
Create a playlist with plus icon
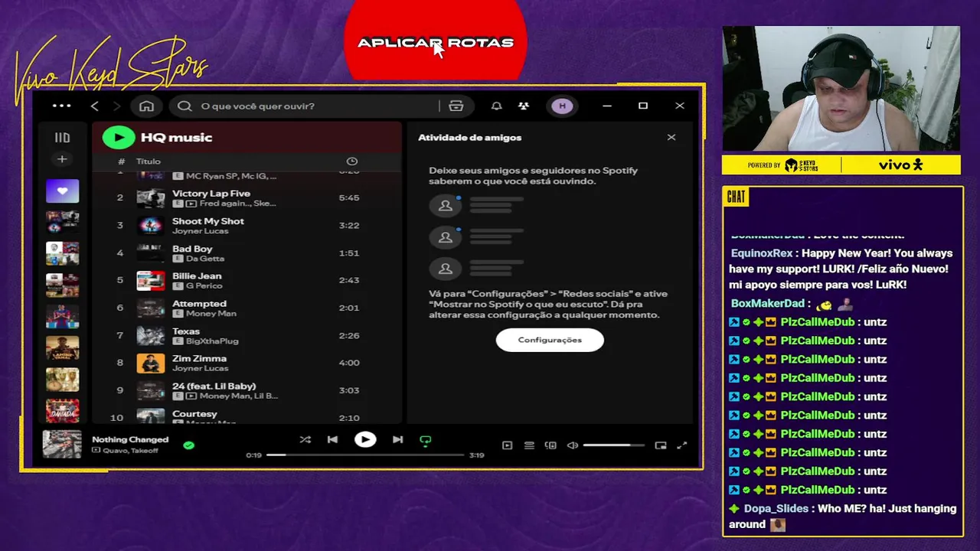pyautogui.click(x=62, y=159)
